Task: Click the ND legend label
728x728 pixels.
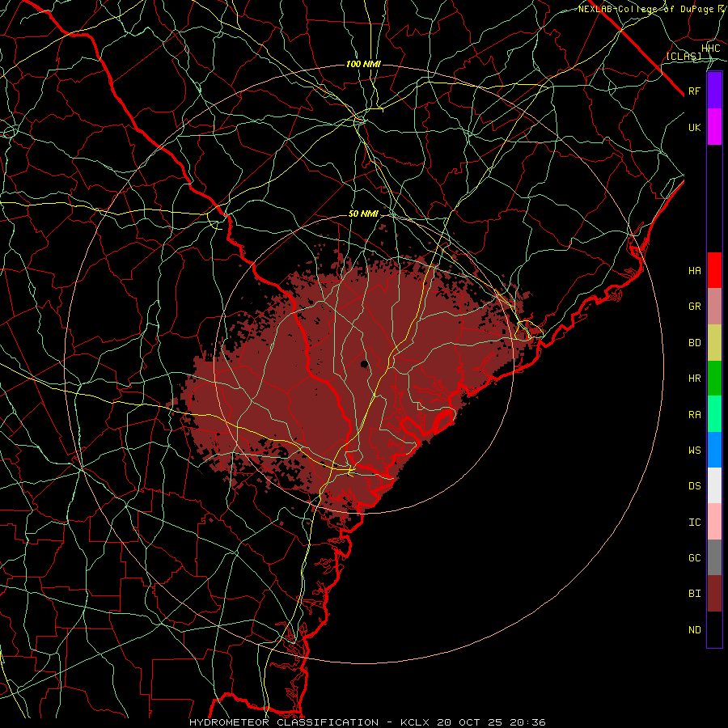Action: 695,630
